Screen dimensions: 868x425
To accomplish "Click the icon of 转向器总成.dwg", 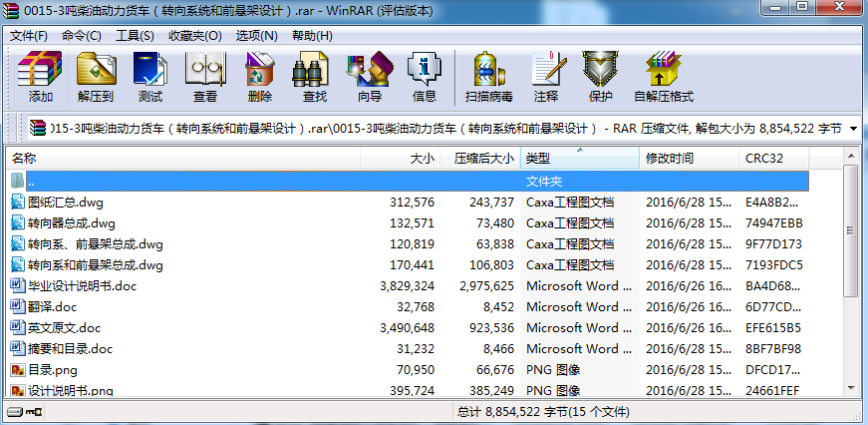I will [18, 222].
